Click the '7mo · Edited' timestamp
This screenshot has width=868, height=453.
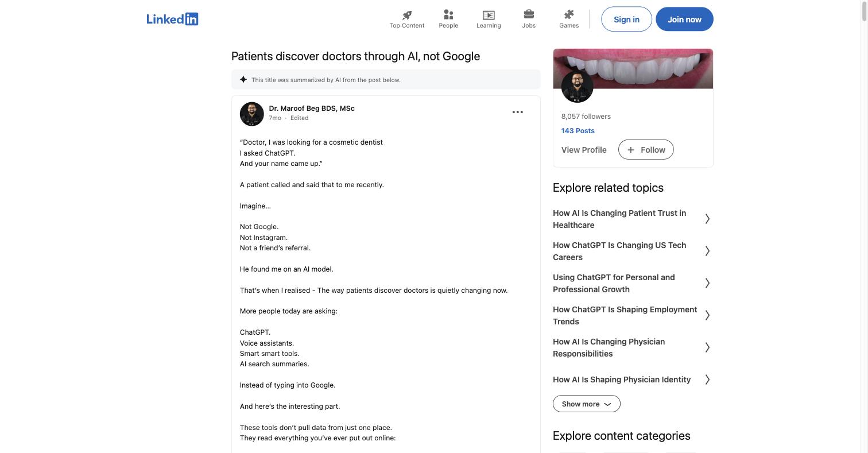(289, 118)
